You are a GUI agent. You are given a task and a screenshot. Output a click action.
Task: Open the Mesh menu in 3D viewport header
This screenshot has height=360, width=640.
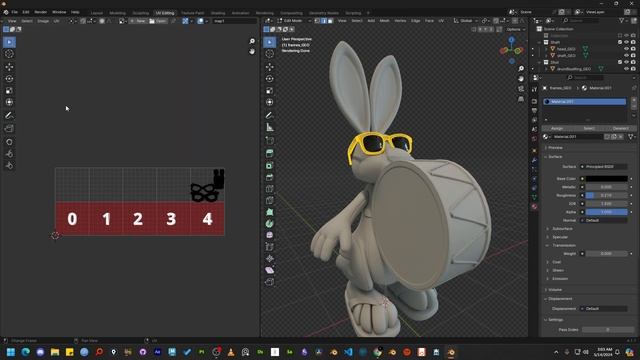coord(384,20)
